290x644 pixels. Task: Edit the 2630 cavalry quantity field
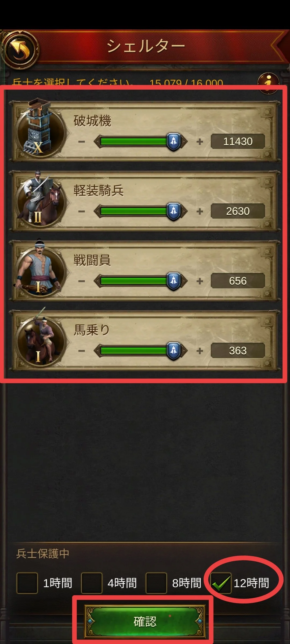238,211
